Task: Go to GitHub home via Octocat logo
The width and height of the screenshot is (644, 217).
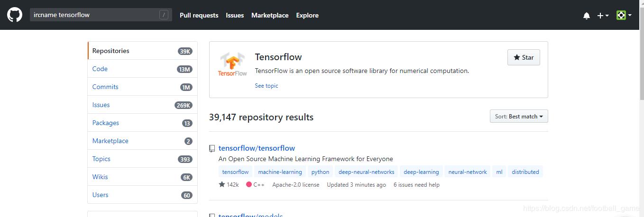Action: coord(15,15)
